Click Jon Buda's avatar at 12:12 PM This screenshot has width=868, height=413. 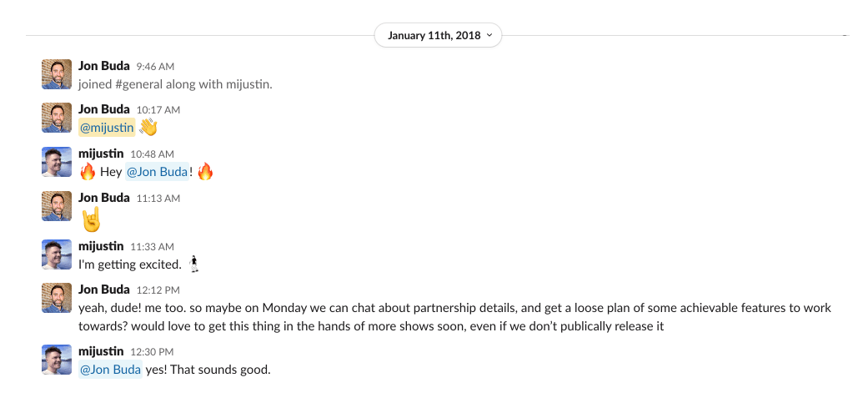[x=56, y=298]
